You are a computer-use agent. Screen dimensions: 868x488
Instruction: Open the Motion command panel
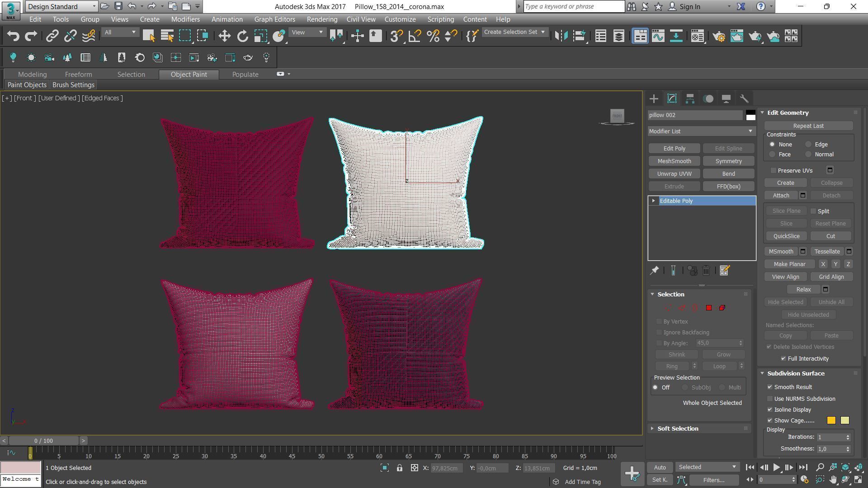[x=708, y=99]
